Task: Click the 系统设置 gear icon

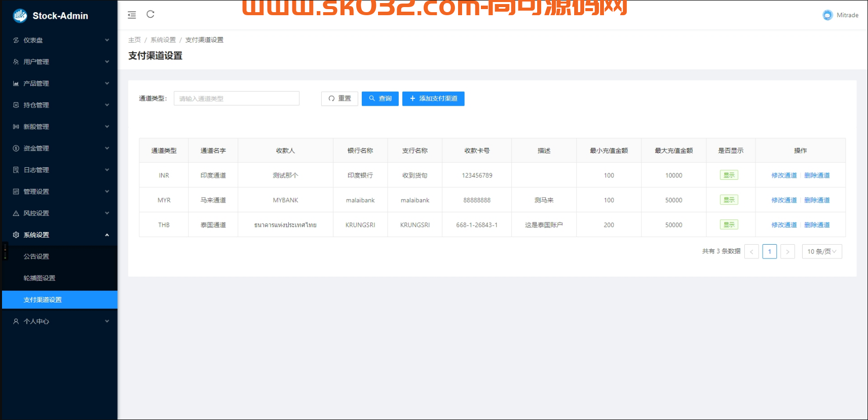Action: point(16,235)
